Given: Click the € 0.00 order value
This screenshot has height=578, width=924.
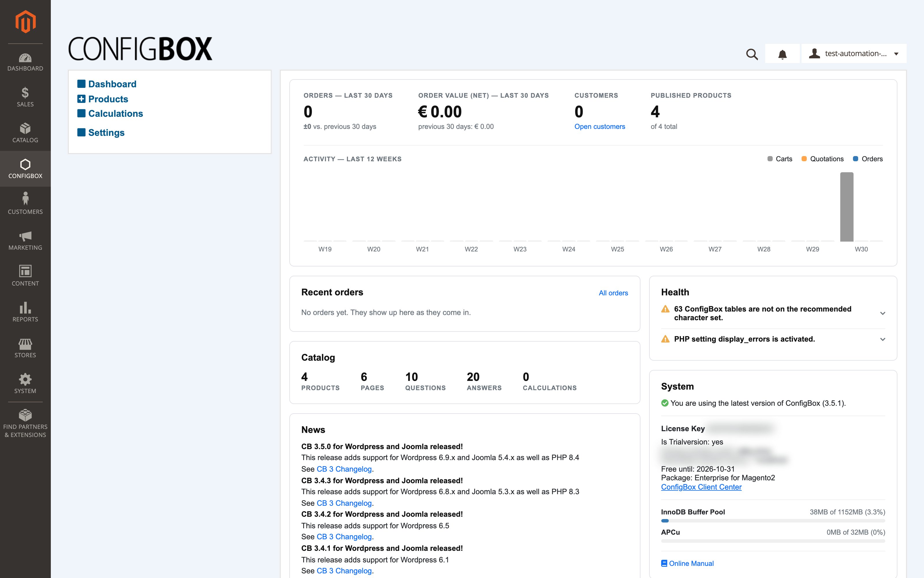Looking at the screenshot, I should [440, 112].
